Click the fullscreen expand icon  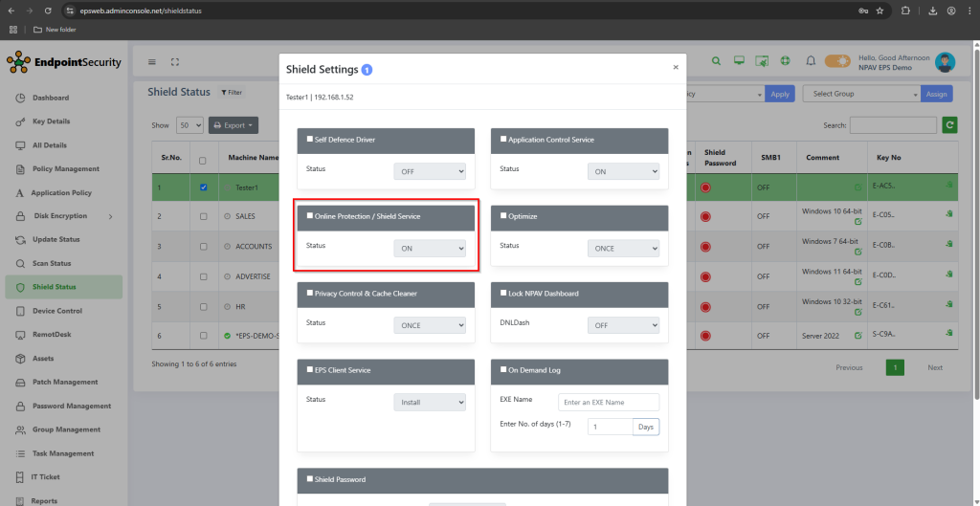pyautogui.click(x=175, y=62)
